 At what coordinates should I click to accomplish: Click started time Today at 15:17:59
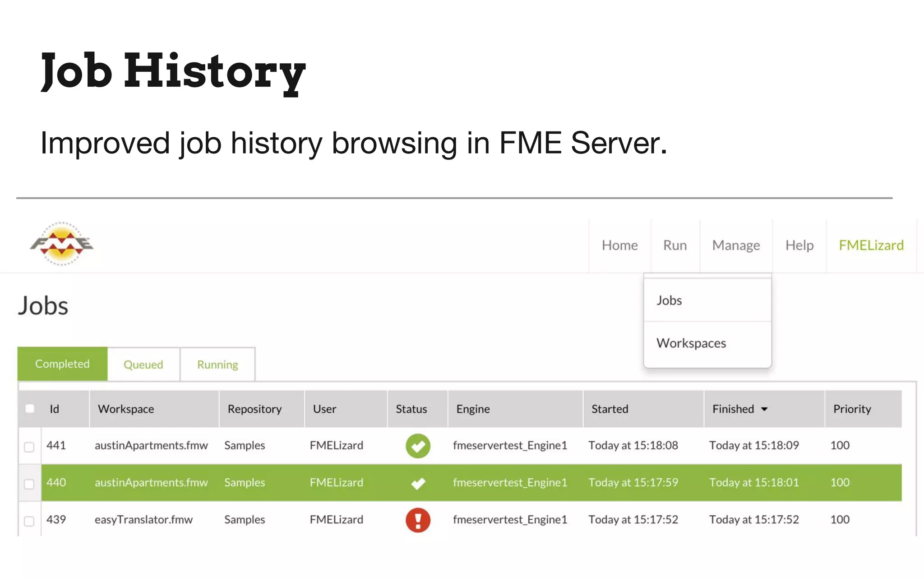click(x=633, y=482)
